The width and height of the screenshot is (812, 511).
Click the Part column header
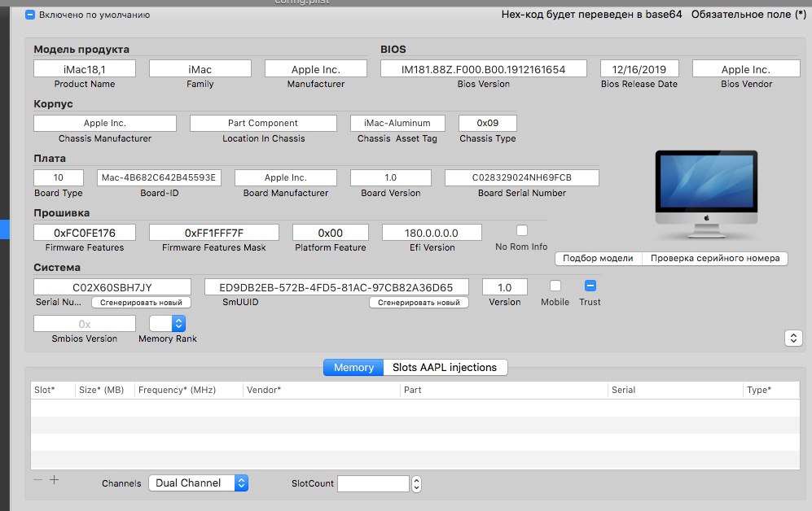pos(504,390)
